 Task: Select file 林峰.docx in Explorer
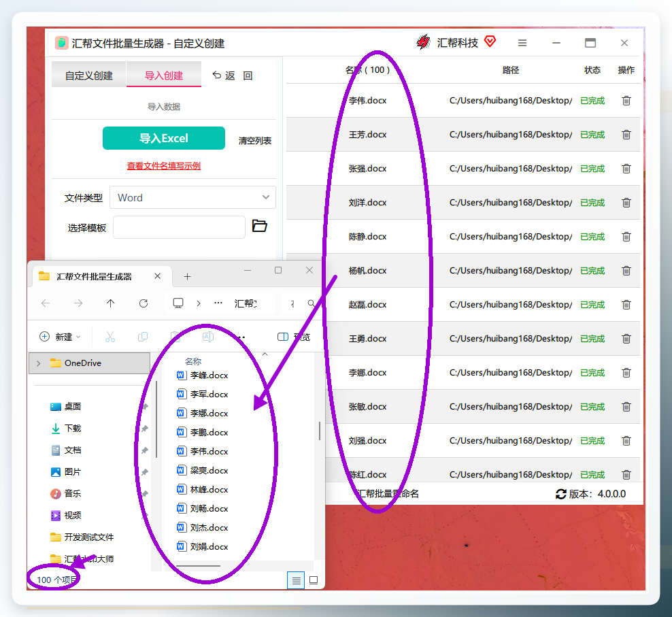[x=202, y=490]
